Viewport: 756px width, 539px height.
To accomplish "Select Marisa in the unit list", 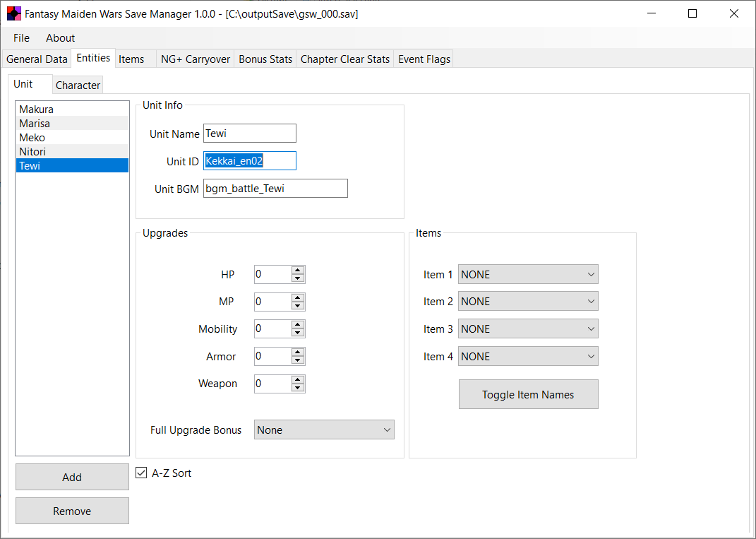I will (72, 123).
